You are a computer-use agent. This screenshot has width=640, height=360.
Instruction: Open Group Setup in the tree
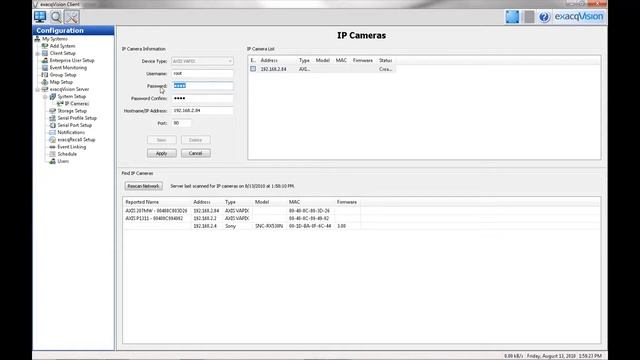click(x=63, y=75)
